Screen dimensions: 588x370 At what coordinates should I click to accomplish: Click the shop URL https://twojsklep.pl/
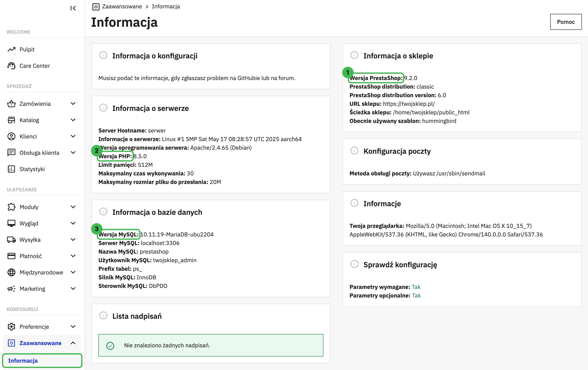(x=409, y=104)
